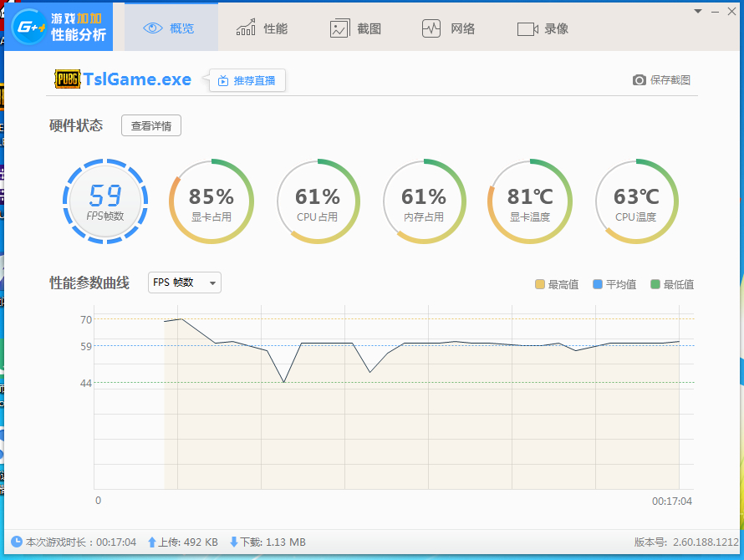Viewport: 744px width, 560px height.
Task: Click the 版本号 2.60.188.1212 text
Action: point(686,542)
